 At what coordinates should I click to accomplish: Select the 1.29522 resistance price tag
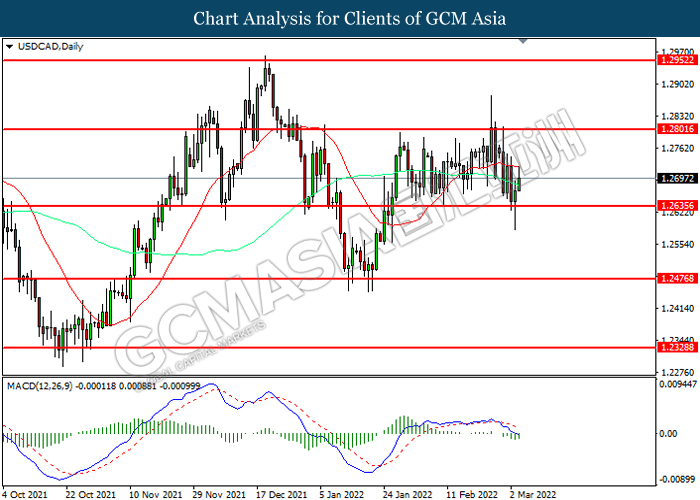point(677,60)
